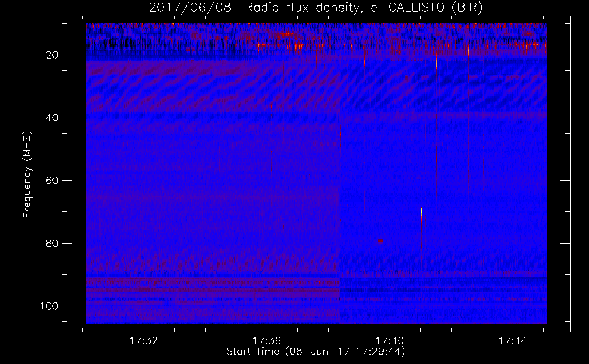The height and width of the screenshot is (364, 589).
Task: Click the 17:36 time tick label
Action: (267, 341)
